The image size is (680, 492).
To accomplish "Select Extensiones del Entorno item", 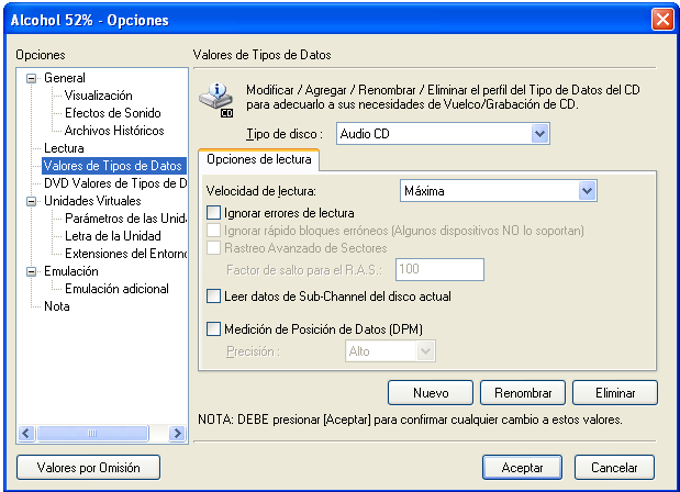I will (126, 253).
